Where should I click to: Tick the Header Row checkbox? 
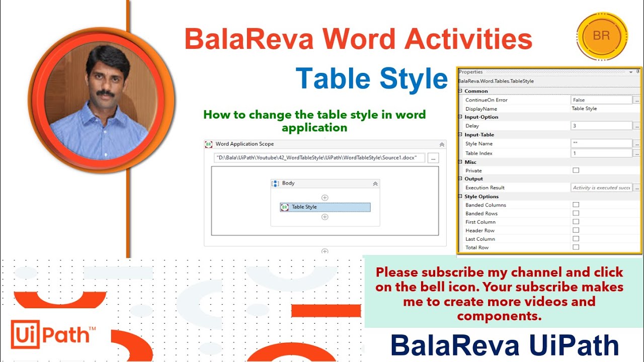576,230
